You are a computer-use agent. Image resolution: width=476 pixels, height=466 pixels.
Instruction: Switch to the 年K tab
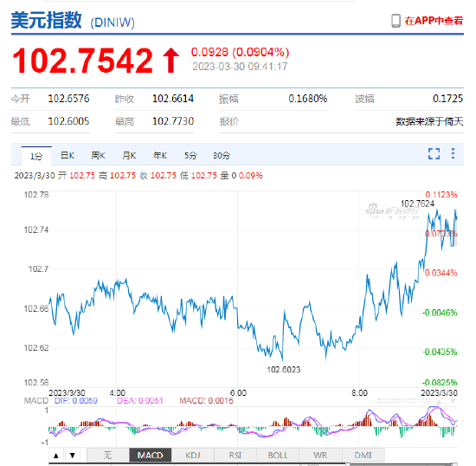(x=160, y=156)
